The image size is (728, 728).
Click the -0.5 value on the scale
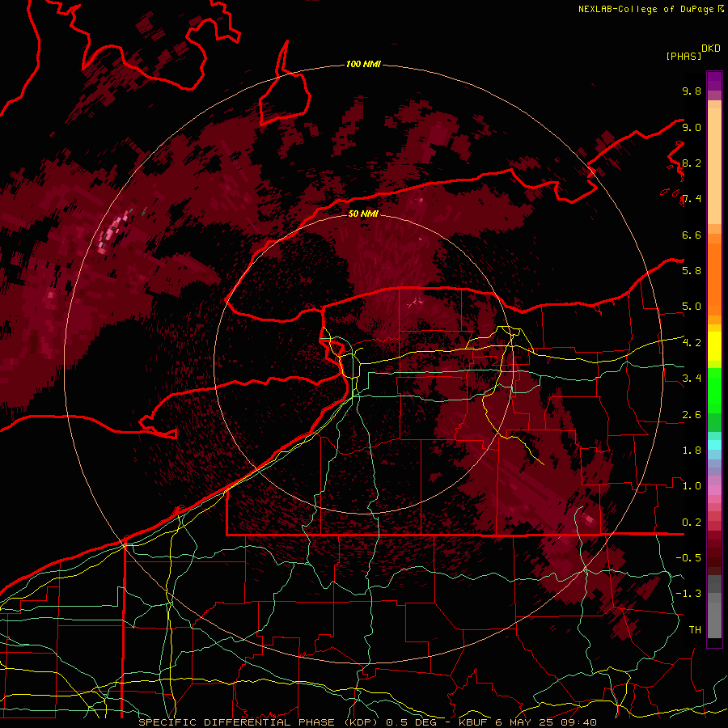(x=688, y=558)
